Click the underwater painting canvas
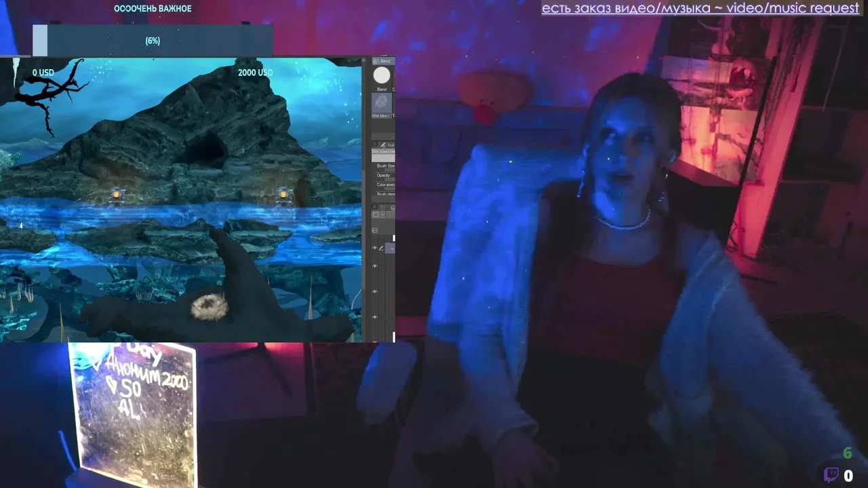 point(180,200)
